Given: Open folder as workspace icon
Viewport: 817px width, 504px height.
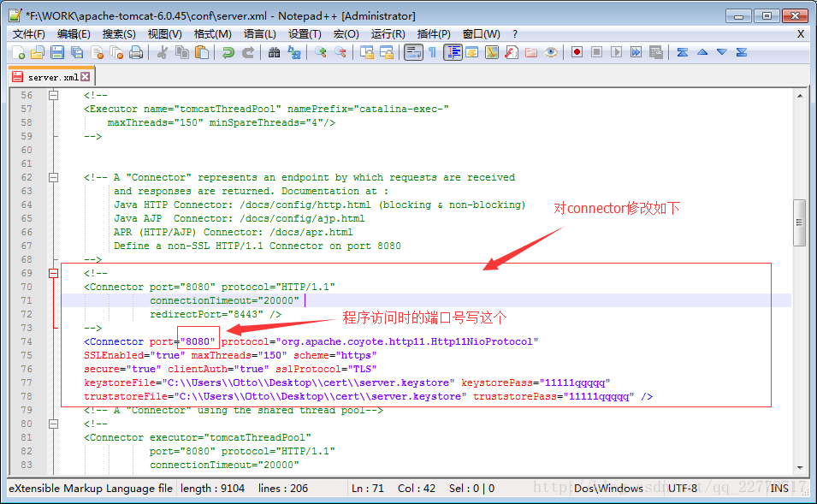Looking at the screenshot, I should 531,53.
